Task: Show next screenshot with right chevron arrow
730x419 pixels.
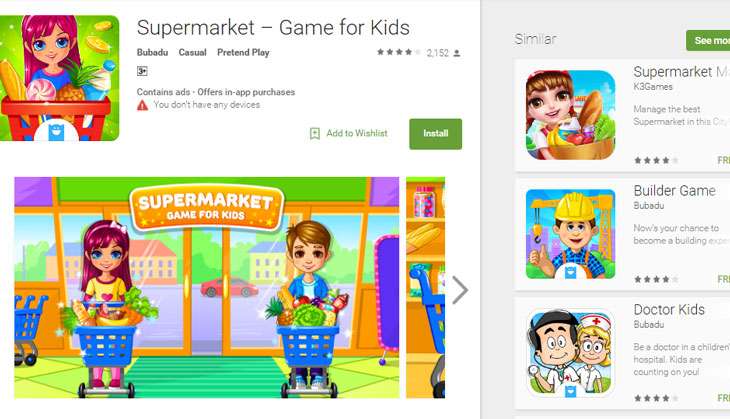Action: click(460, 290)
